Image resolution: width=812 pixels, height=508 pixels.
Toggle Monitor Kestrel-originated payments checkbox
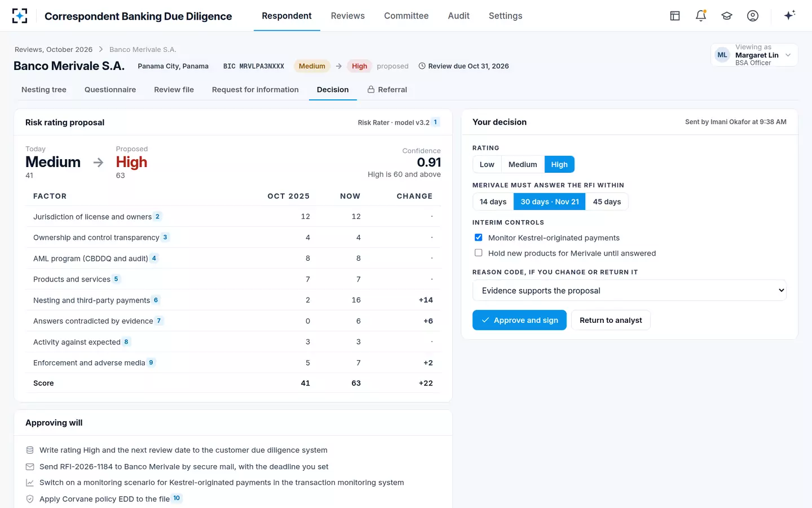point(478,238)
